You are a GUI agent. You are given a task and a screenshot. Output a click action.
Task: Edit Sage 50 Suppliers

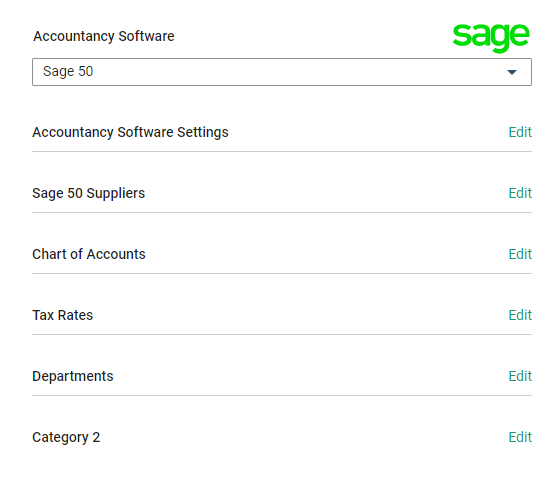(x=520, y=193)
